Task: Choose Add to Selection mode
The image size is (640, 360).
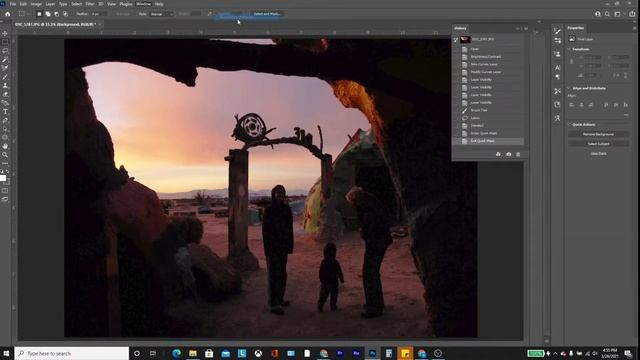Action: coord(48,14)
